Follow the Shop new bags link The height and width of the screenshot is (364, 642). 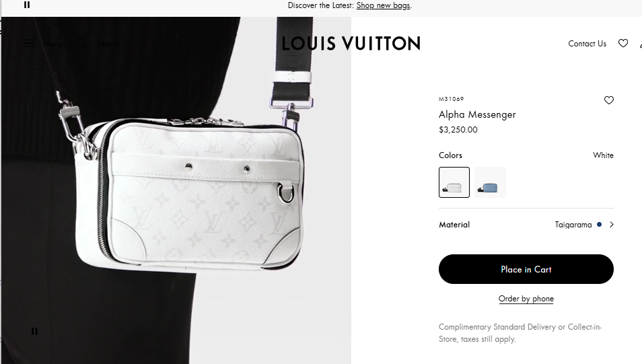point(383,5)
